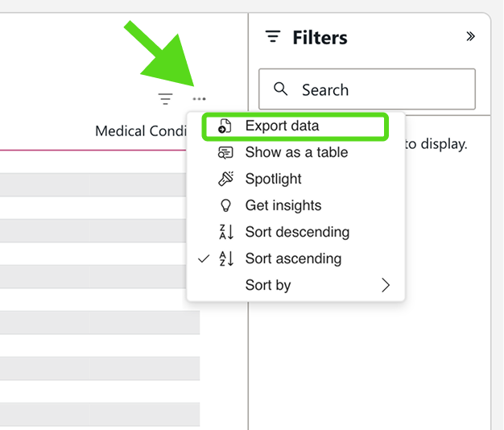Collapse the Filters pane with double chevron
The width and height of the screenshot is (504, 430).
click(471, 37)
